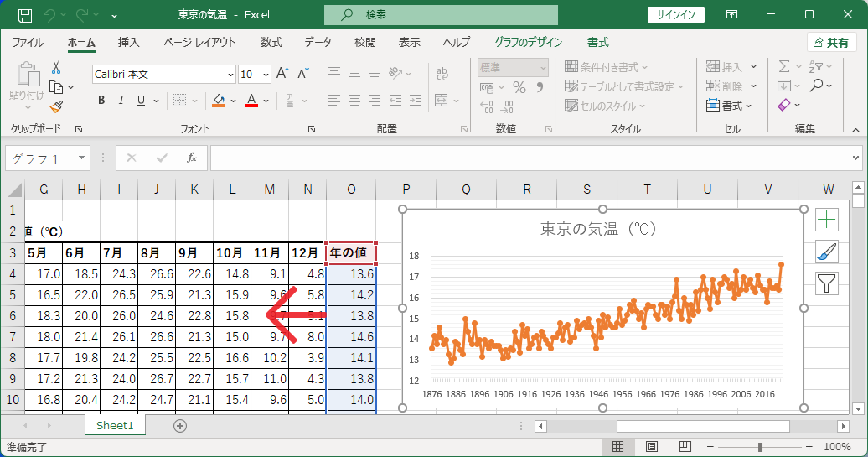Decrease font size with small A icon
The width and height of the screenshot is (868, 457).
tap(303, 74)
